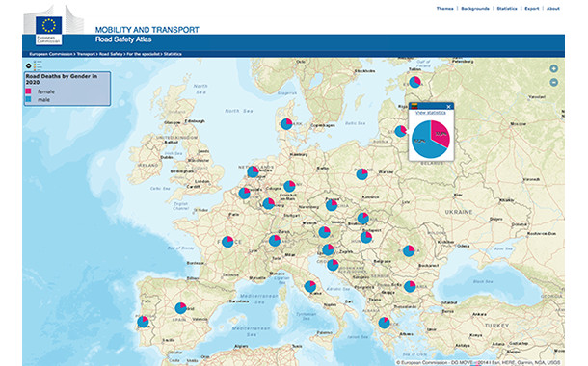Screen dimensions: 588x366
Task: Click the female pink legend swatch
Action: point(29,91)
